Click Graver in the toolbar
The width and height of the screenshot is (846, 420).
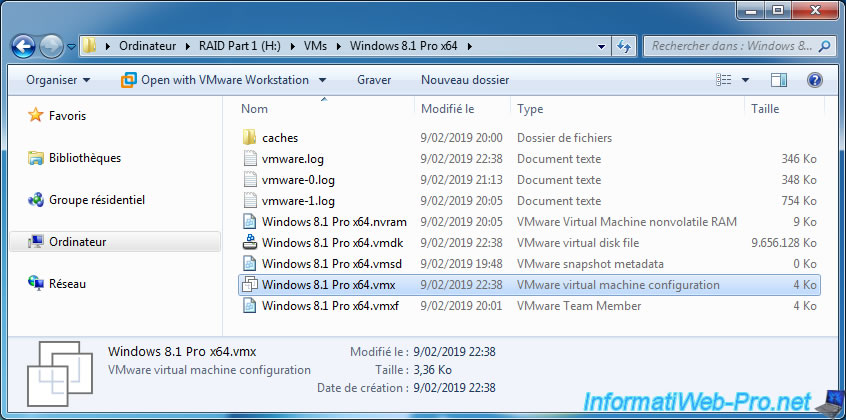[374, 80]
